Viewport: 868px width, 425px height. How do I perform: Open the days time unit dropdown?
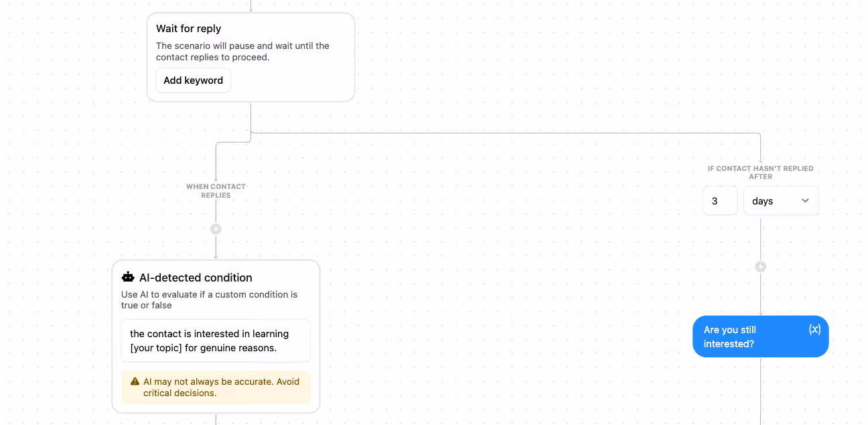[781, 200]
